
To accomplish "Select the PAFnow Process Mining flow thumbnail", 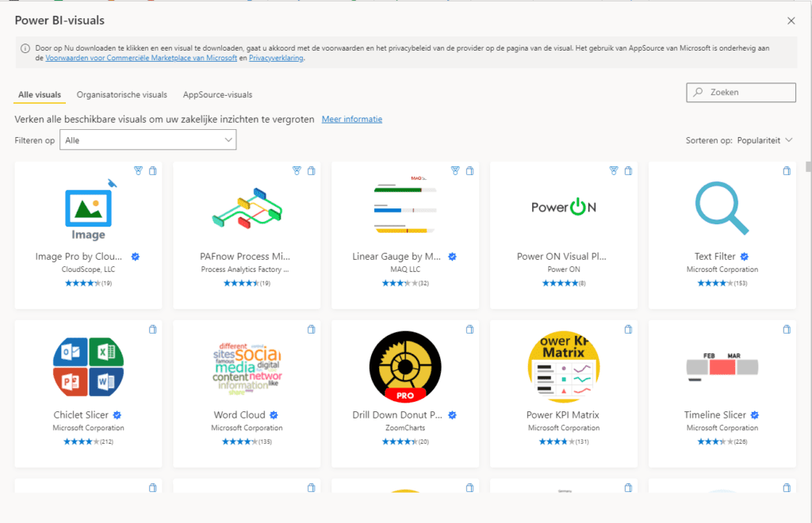I will click(x=247, y=208).
